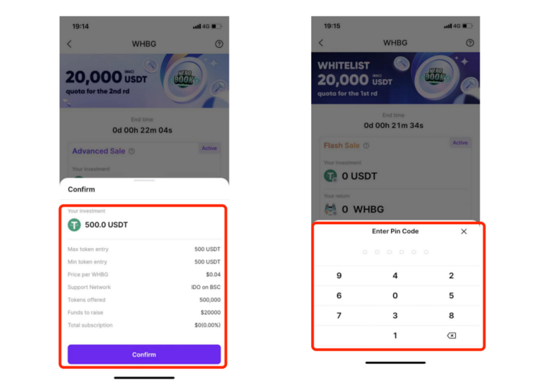Tap digit 1 on the pin keypad
Screen dimensions: 535x392
click(395, 335)
